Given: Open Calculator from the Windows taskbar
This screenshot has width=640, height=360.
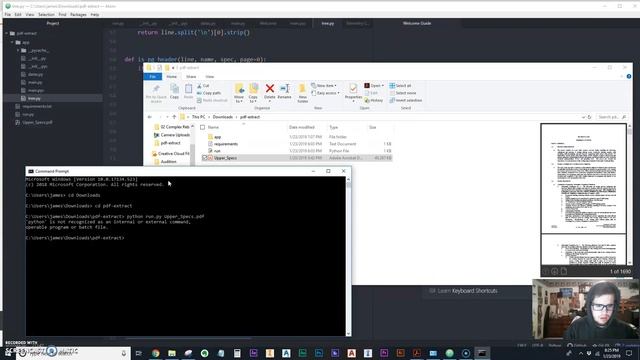Looking at the screenshot, I should [x=237, y=353].
